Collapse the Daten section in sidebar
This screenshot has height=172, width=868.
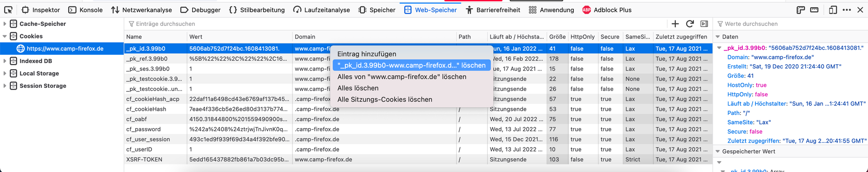717,37
